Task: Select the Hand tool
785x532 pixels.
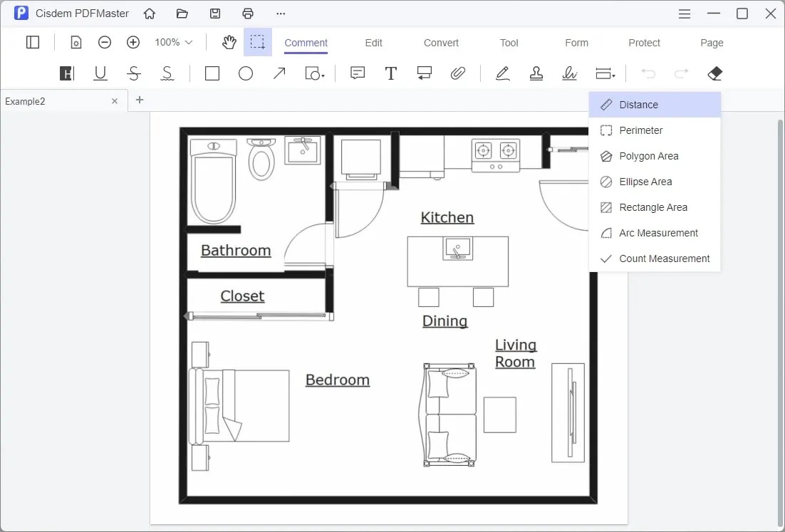Action: 229,42
